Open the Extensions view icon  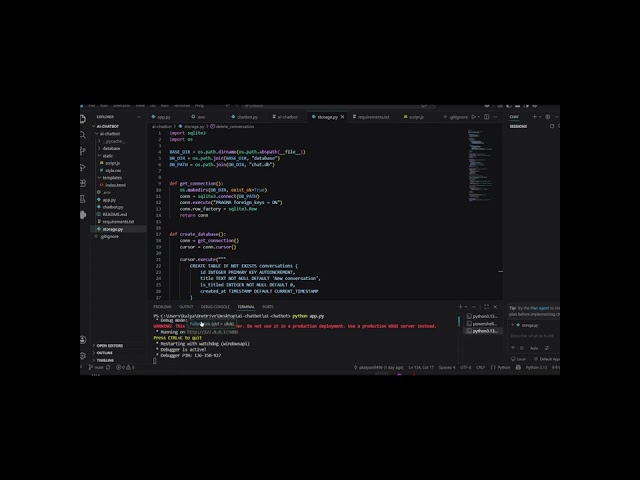tap(83, 183)
